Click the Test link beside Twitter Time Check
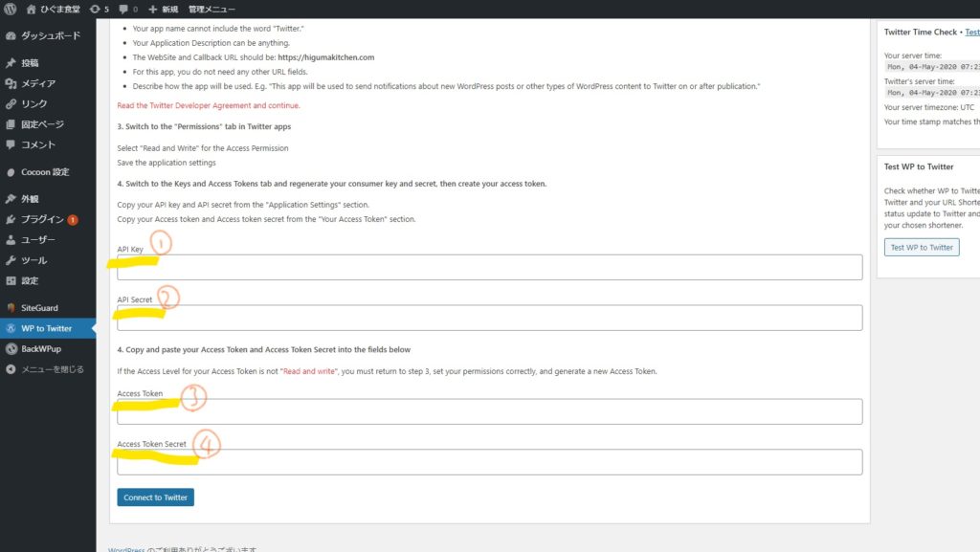 (972, 32)
